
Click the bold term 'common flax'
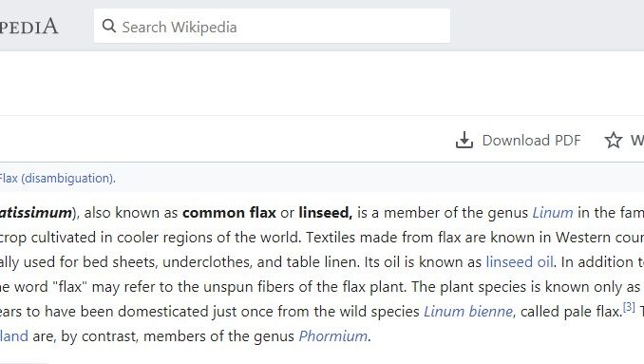click(229, 213)
